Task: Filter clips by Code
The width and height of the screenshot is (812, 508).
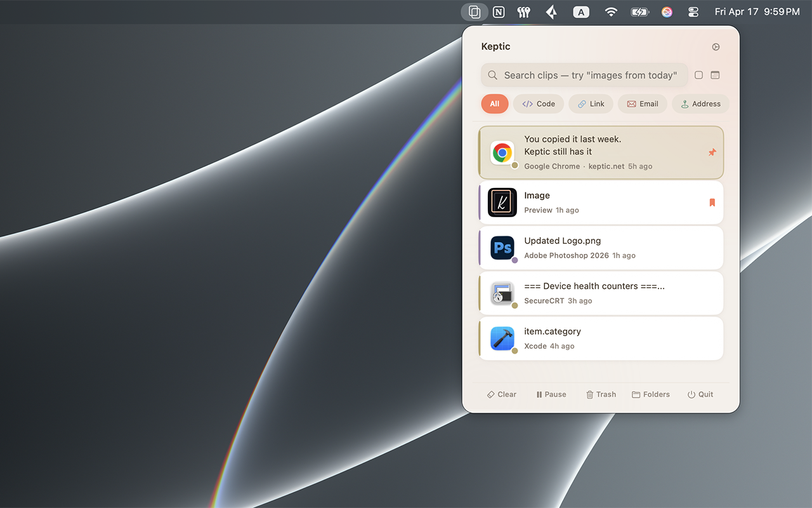Action: pos(539,104)
